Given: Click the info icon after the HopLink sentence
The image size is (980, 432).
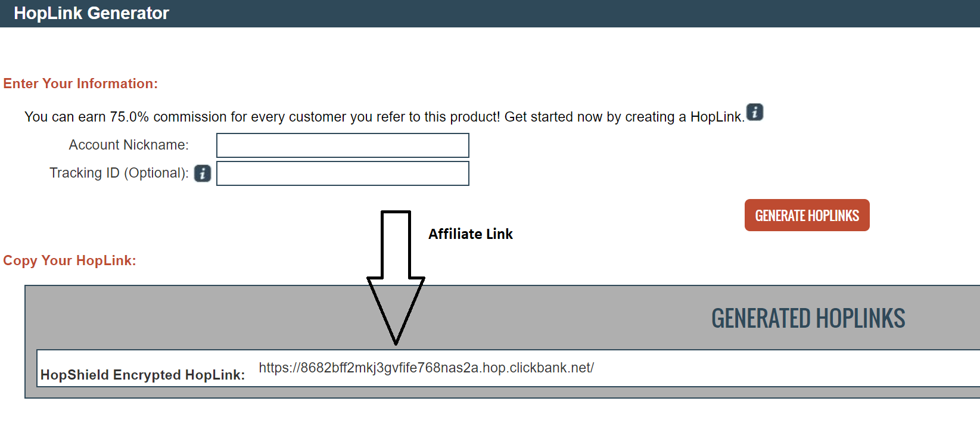Looking at the screenshot, I should (755, 112).
